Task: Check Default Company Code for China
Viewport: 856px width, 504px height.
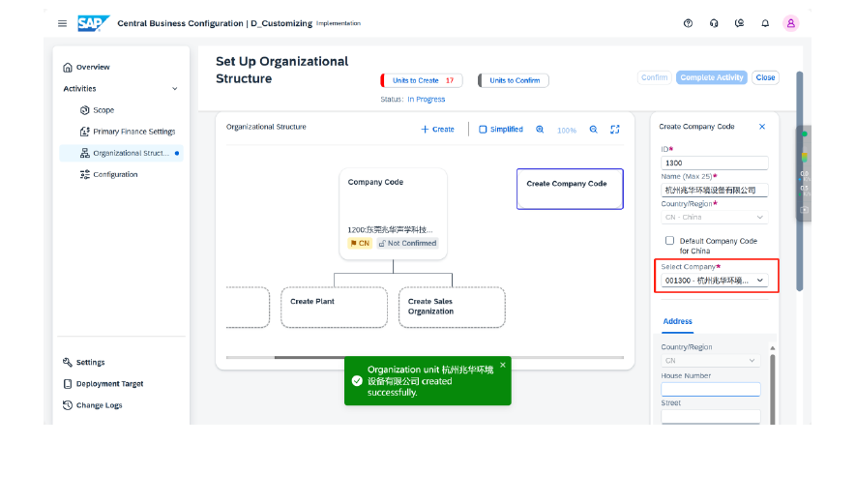Action: 669,241
